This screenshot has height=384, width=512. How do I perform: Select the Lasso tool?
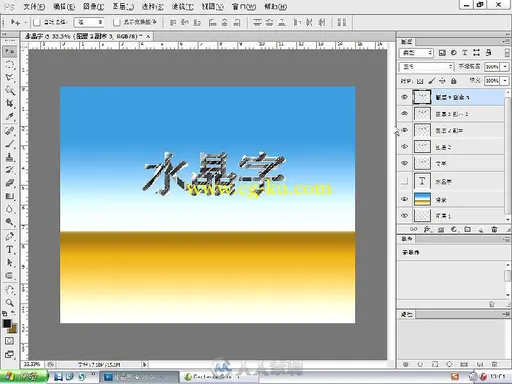pyautogui.click(x=9, y=77)
